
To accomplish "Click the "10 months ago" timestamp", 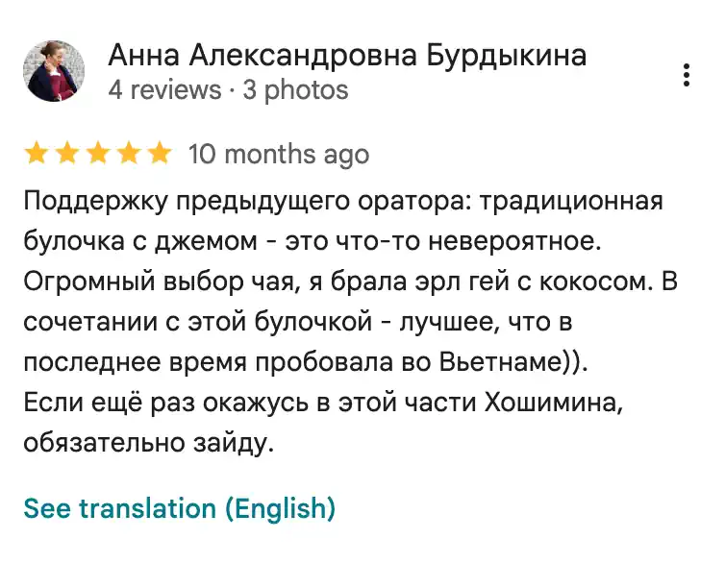I will pos(279,154).
